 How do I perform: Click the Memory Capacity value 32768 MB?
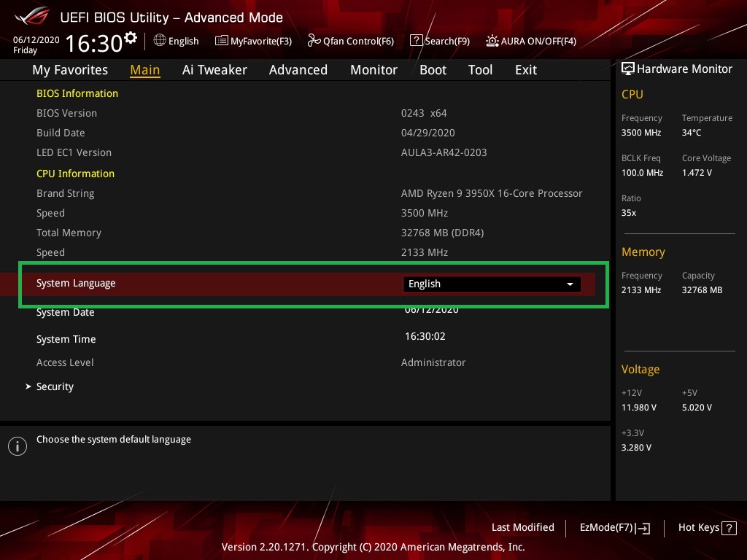tap(702, 290)
